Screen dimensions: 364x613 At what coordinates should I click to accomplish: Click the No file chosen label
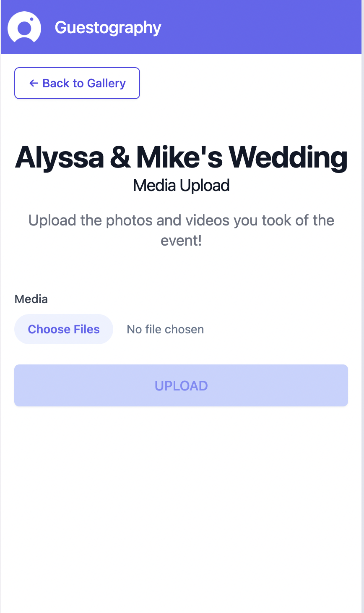pyautogui.click(x=165, y=329)
